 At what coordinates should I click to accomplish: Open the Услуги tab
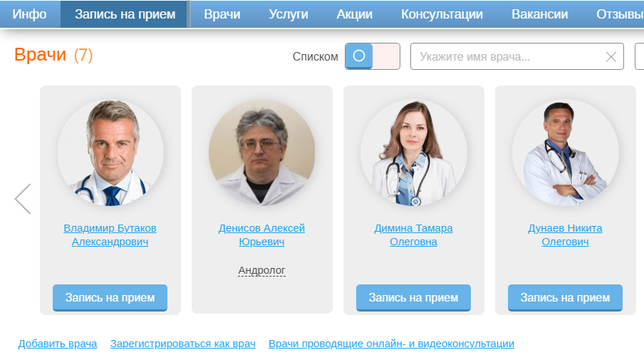click(289, 14)
